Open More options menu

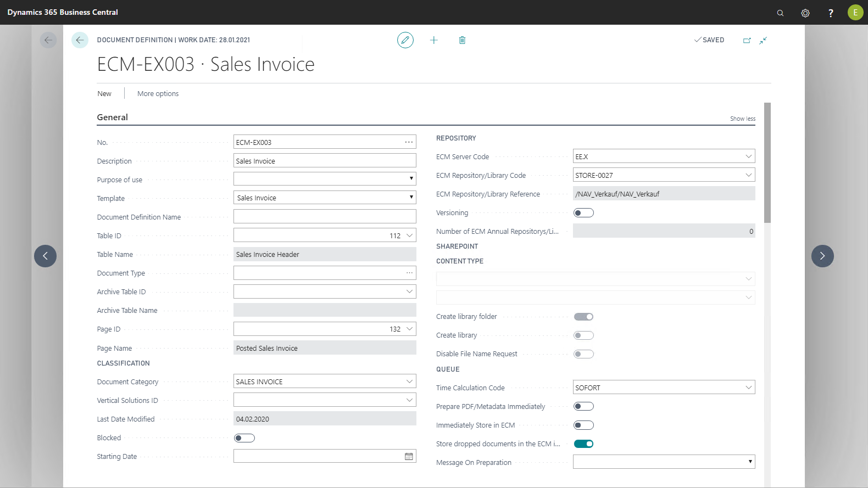158,94
